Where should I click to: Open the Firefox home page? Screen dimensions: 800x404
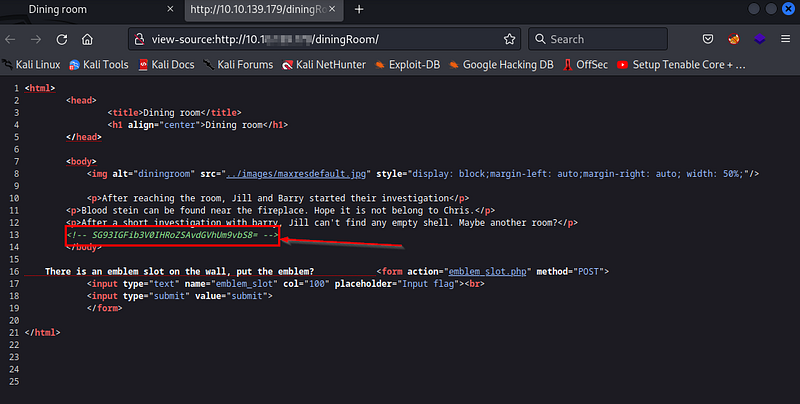(x=87, y=39)
